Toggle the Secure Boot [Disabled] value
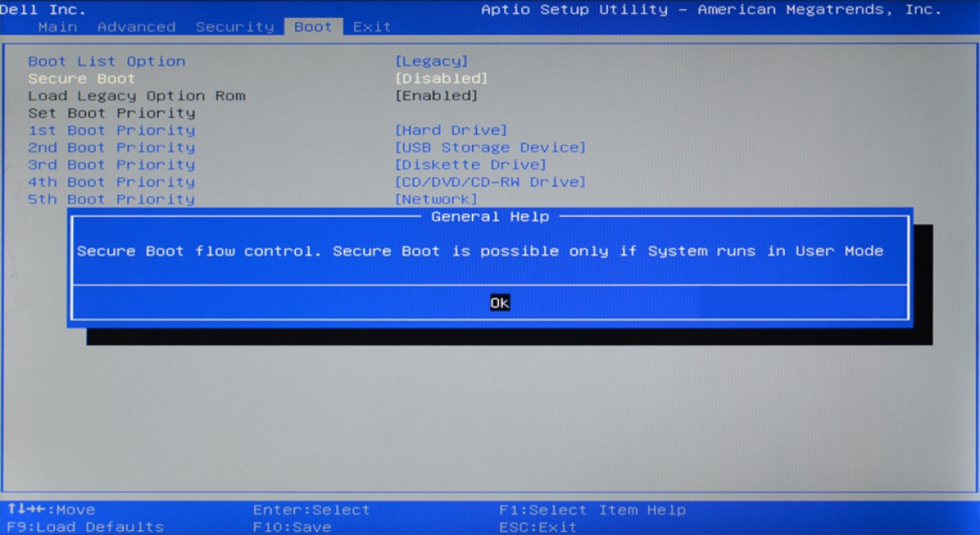Image resolution: width=980 pixels, height=535 pixels. pos(441,79)
